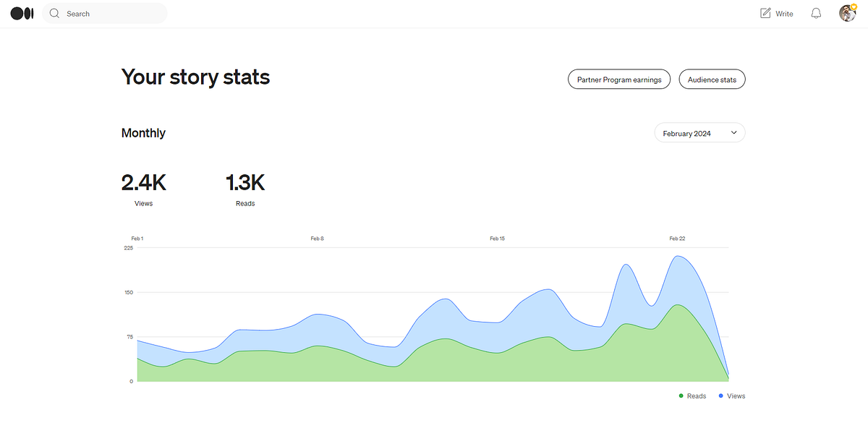Open the profile avatar menu
The height and width of the screenshot is (423, 868).
click(x=847, y=13)
